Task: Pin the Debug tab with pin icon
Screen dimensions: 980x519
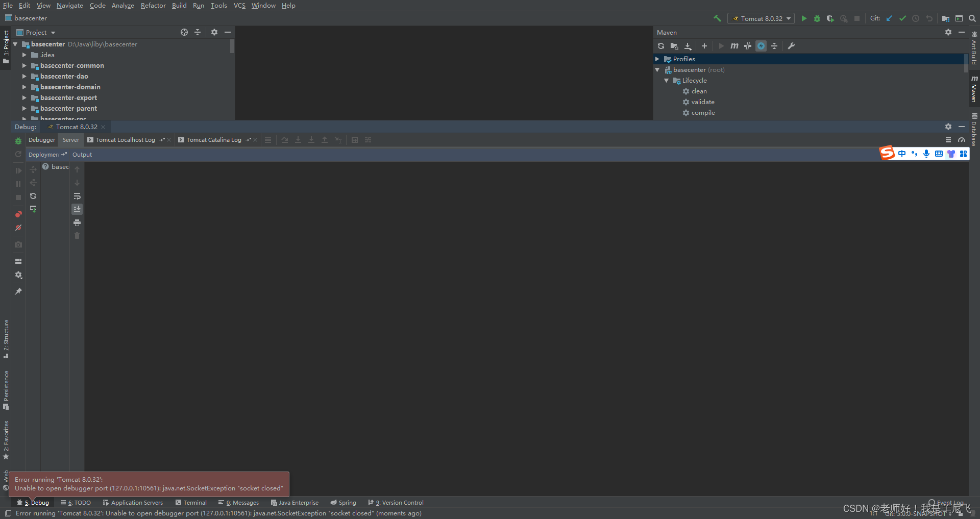Action: point(18,291)
